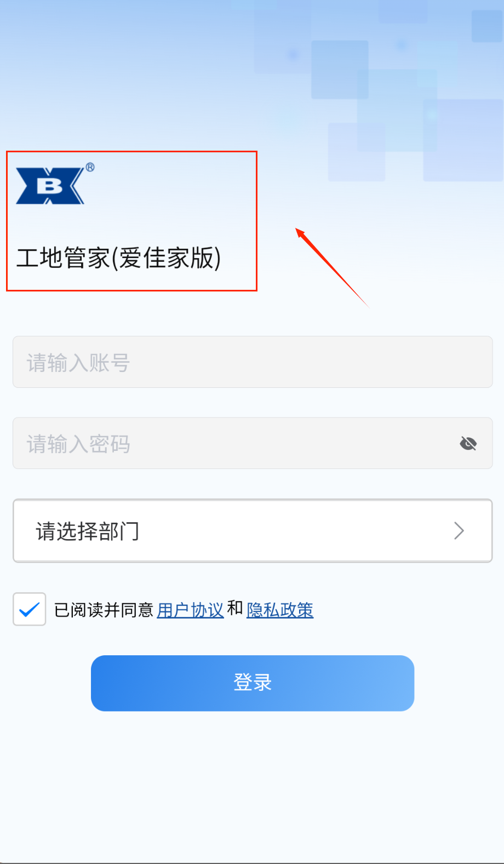Click the blue BX company logo
Screen dimensions: 504x864
(50, 186)
